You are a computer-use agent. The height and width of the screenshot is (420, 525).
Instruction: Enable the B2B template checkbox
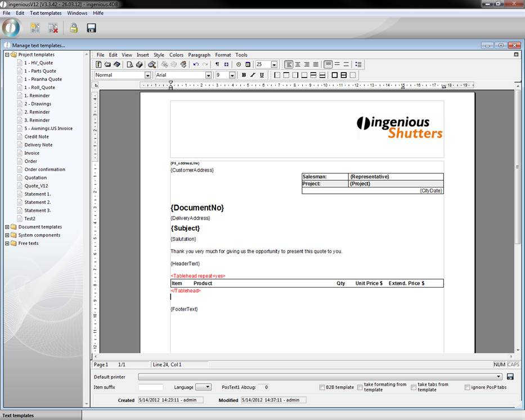322,387
